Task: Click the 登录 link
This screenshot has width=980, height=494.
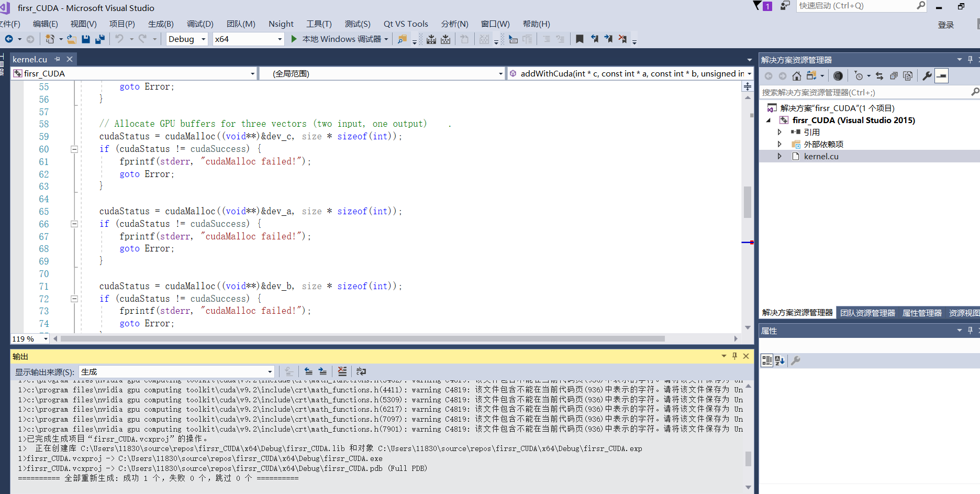Action: tap(945, 24)
